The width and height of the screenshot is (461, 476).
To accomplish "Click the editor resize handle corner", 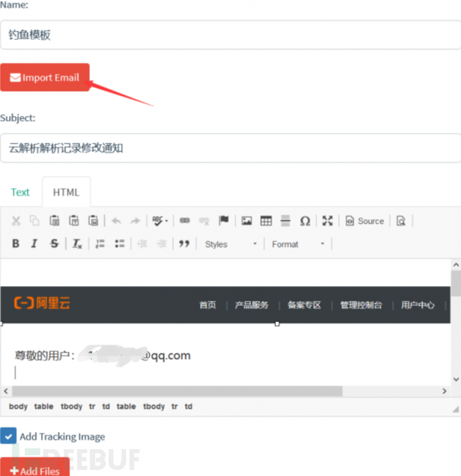I will point(456,410).
